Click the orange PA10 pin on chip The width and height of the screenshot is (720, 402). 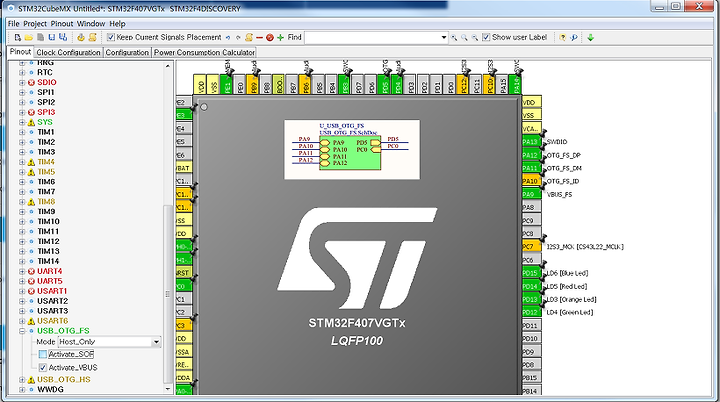(x=531, y=181)
